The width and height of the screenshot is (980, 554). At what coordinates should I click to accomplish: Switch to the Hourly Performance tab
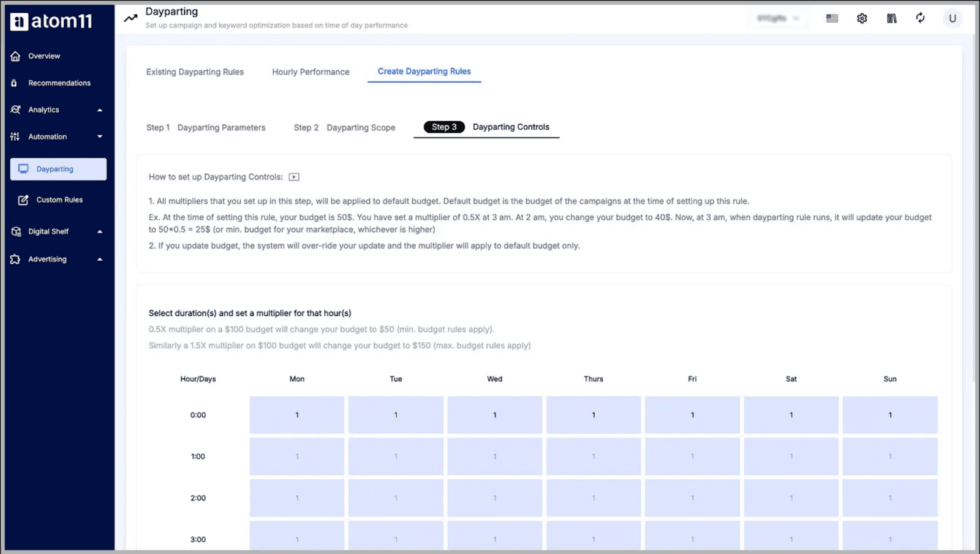click(311, 72)
